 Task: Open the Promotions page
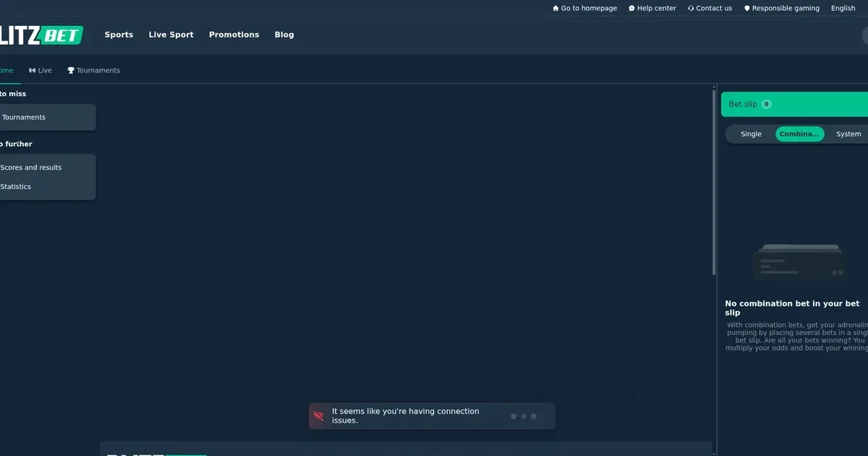[x=234, y=35]
